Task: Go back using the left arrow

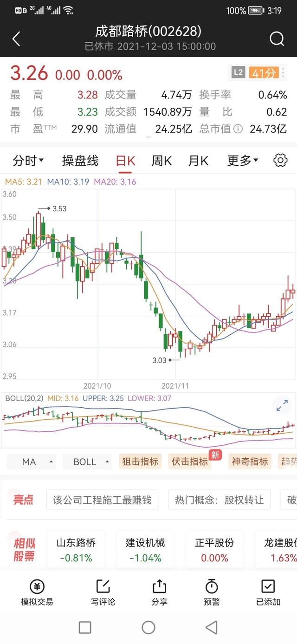Action: [x=16, y=39]
